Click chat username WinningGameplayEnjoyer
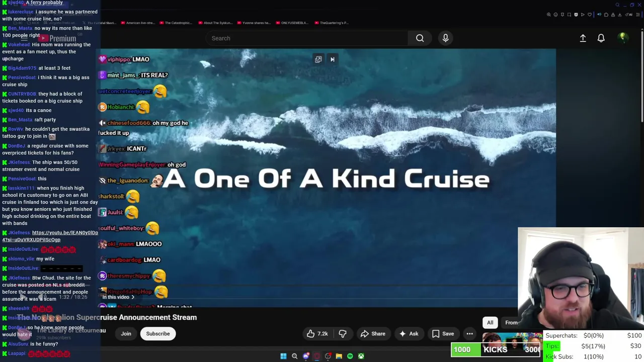Screen dimensions: 644x362 pyautogui.click(x=132, y=164)
